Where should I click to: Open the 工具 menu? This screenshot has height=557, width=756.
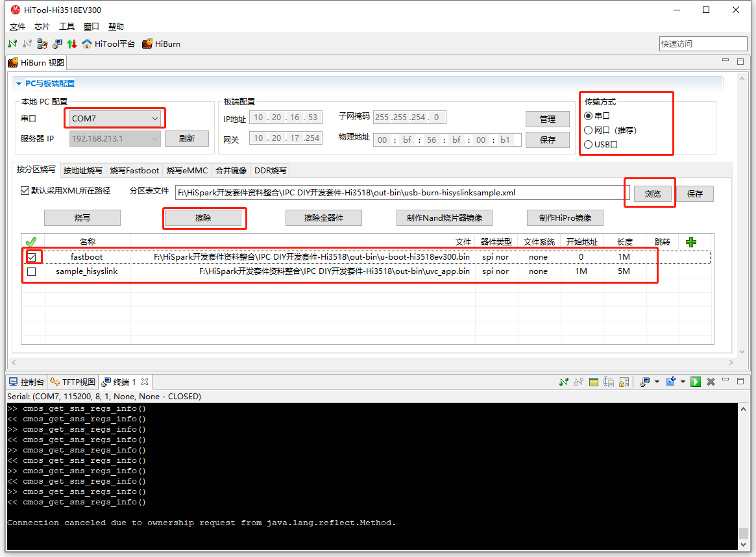tap(67, 27)
